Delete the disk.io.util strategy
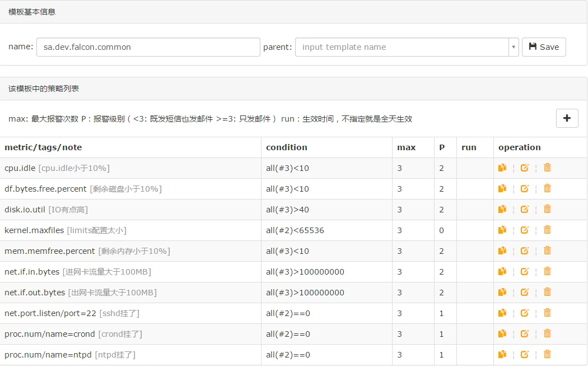Image resolution: width=588 pixels, height=371 pixels. tap(548, 208)
